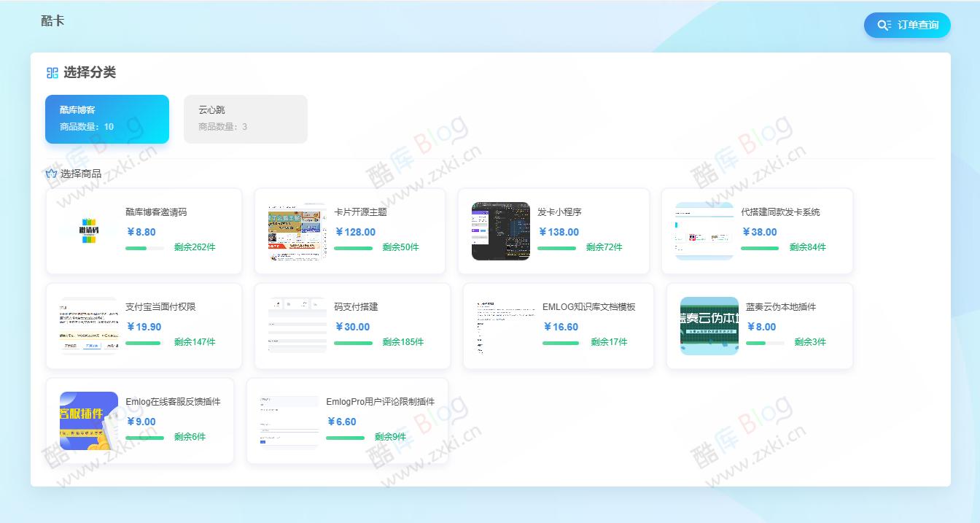
Task: Click the 酷库博客邀请码 product thumbnail
Action: point(90,231)
